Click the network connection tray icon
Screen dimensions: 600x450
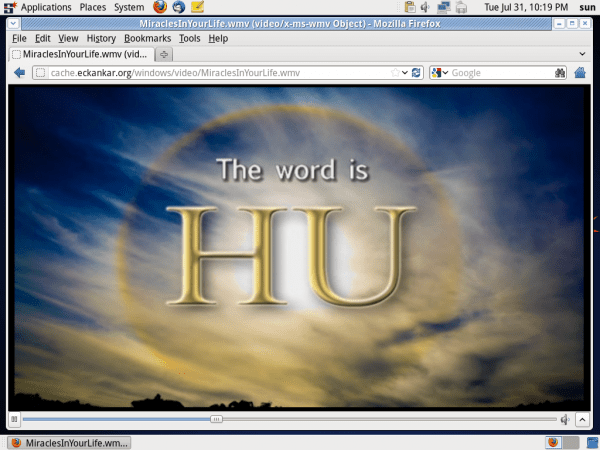pyautogui.click(x=443, y=7)
